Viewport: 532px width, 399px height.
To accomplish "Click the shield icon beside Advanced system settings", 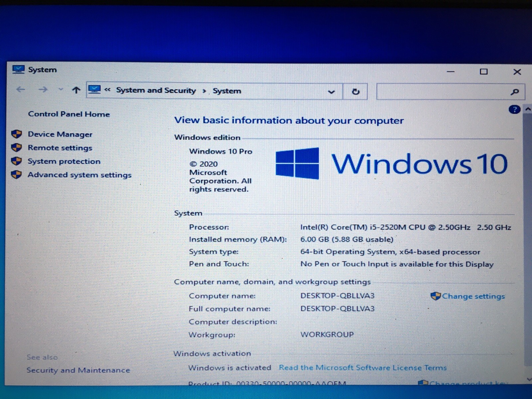I will (x=16, y=175).
